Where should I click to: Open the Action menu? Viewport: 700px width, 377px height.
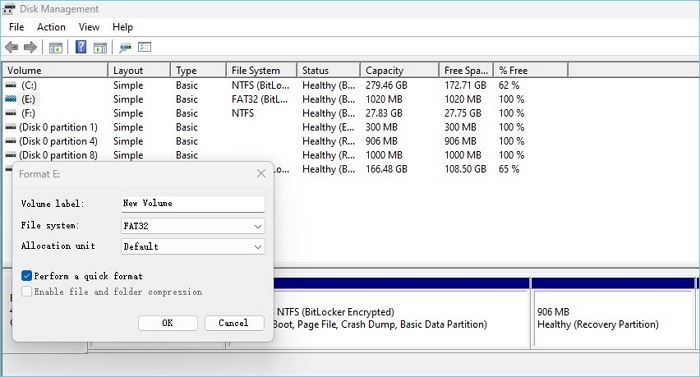tap(51, 27)
